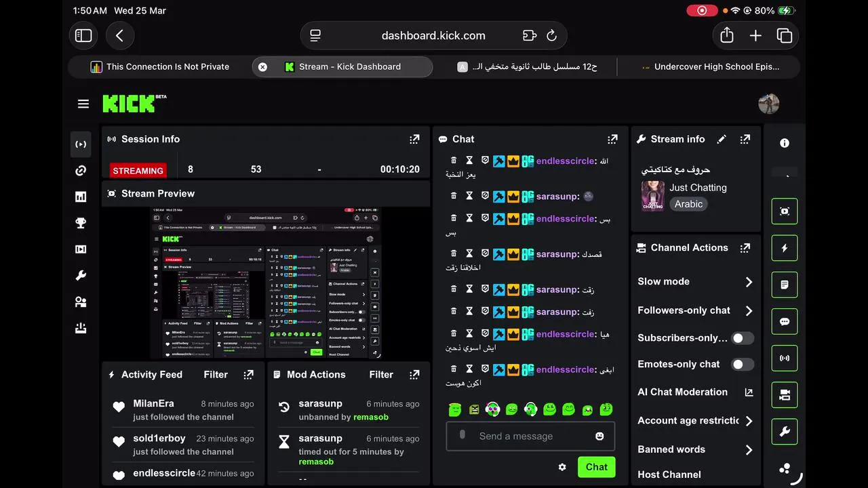868x488 pixels.
Task: Open the analytics chart sidebar icon
Action: click(x=81, y=197)
